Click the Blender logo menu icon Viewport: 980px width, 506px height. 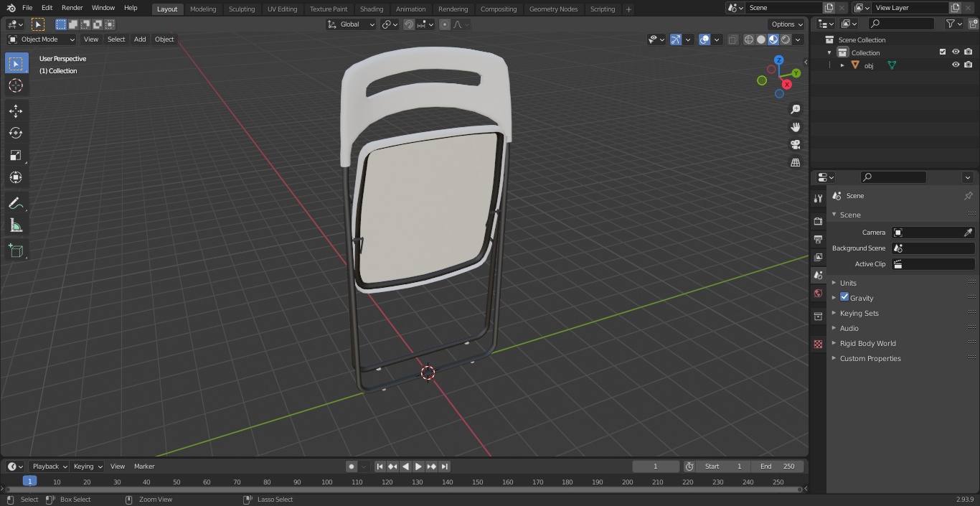(x=11, y=8)
